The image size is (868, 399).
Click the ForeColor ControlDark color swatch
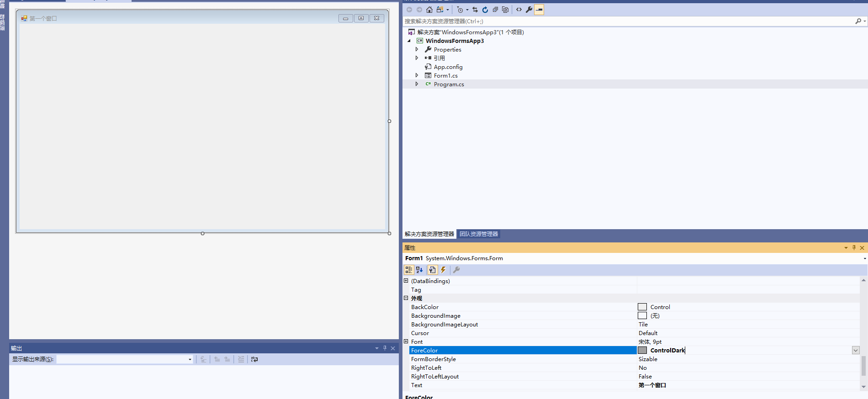coord(642,350)
